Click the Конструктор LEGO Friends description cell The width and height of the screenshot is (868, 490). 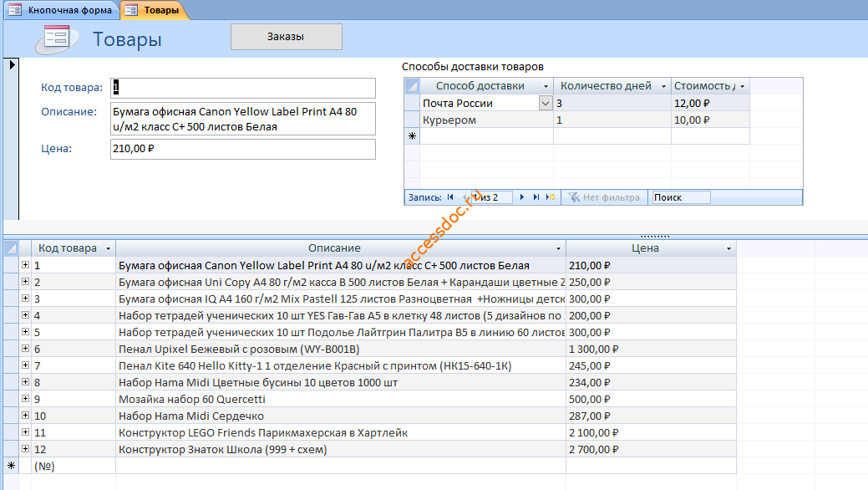341,432
